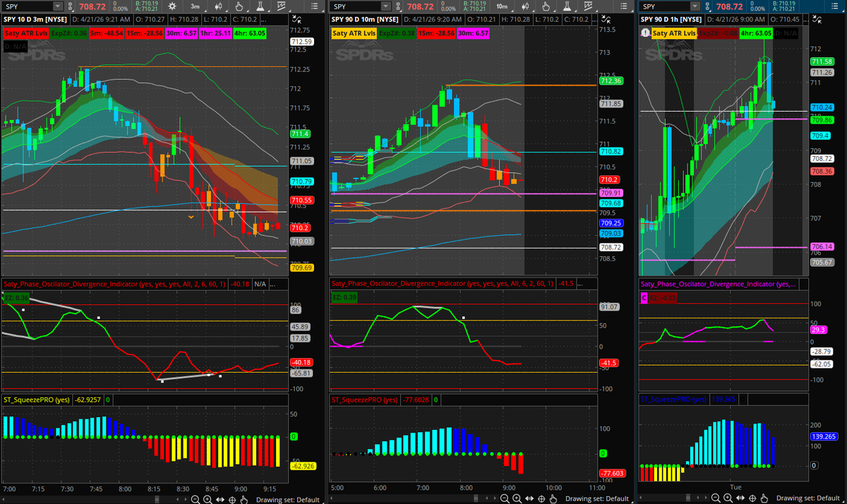Toggle the symbol link chain on the 1h chart
The height and width of the screenshot is (504, 847).
(707, 6)
